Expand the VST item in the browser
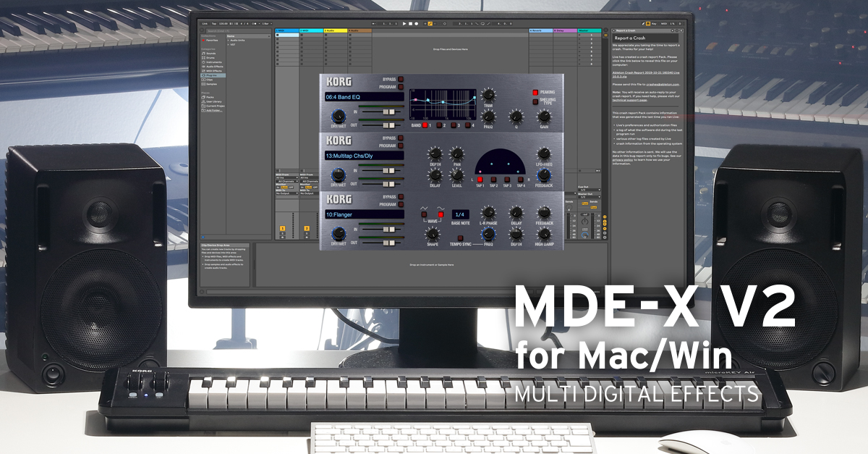Viewport: 868px width, 454px height. [x=234, y=45]
